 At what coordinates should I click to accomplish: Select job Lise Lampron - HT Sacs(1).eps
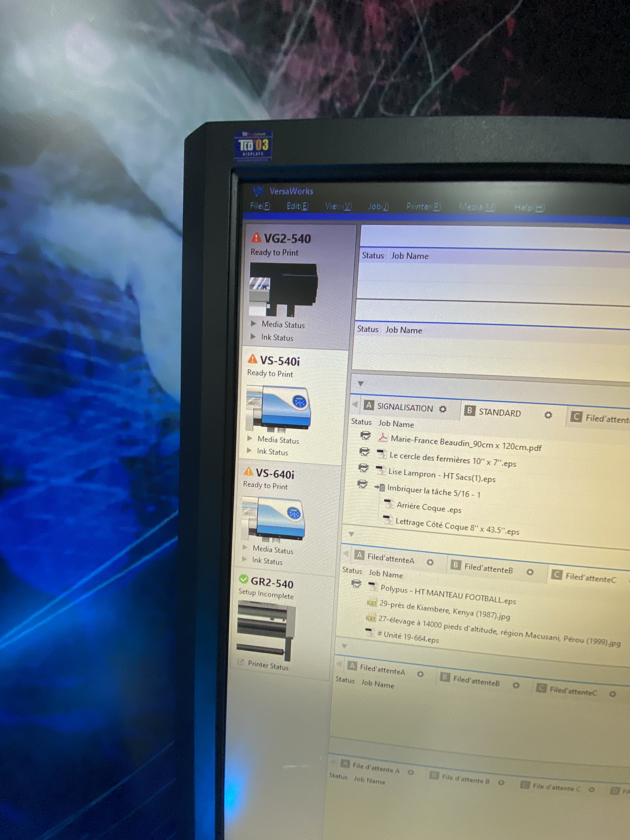pyautogui.click(x=442, y=475)
